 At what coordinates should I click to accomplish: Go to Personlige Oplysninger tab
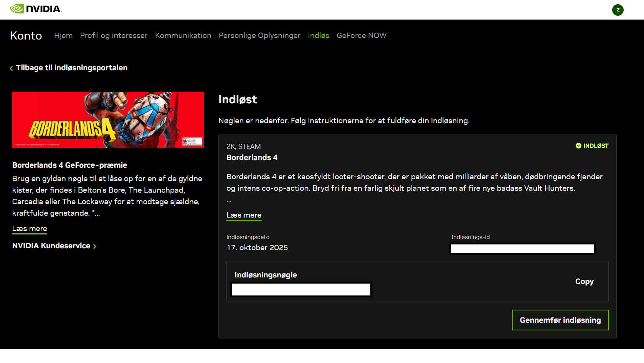259,35
